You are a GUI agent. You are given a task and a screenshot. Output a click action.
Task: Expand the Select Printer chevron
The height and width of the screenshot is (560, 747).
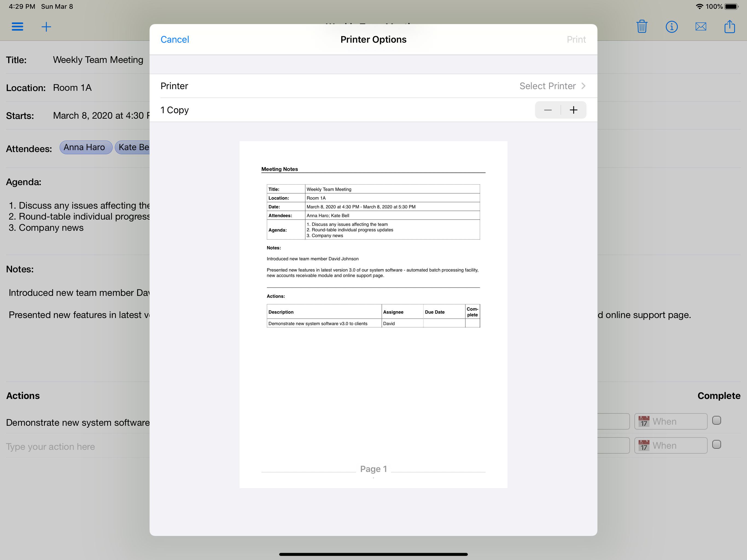point(583,86)
